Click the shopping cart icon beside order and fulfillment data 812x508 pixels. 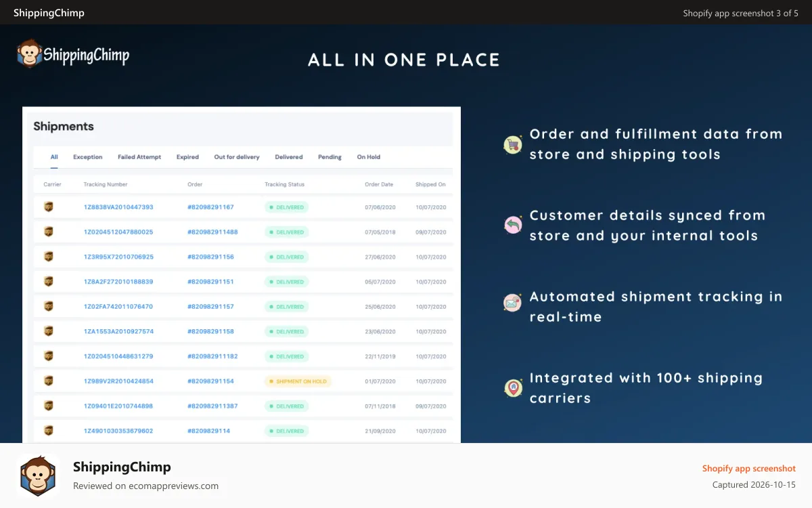[513, 144]
